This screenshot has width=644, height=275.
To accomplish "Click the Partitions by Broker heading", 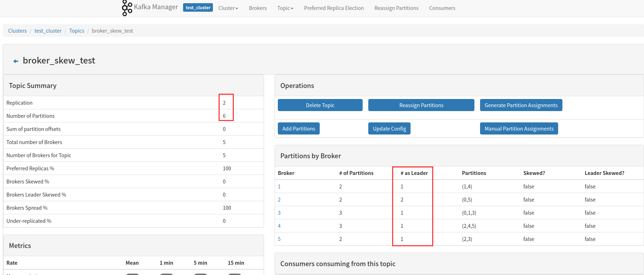I will click(x=310, y=156).
